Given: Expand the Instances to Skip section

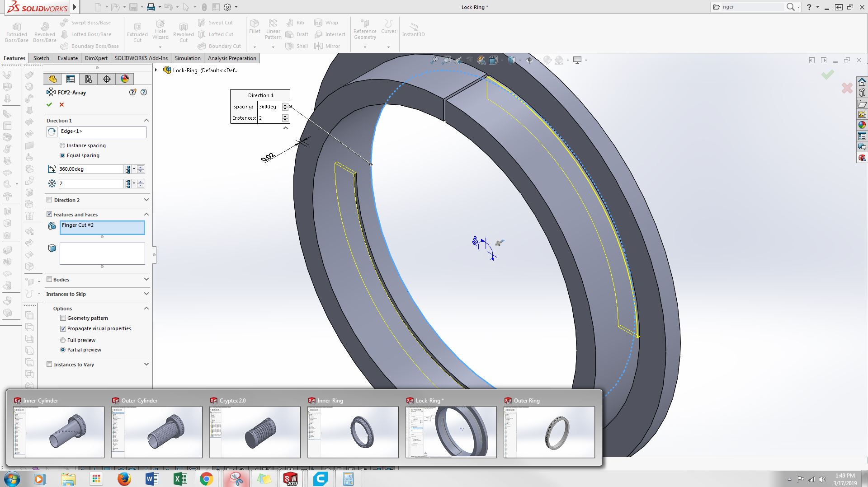Looking at the screenshot, I should coord(146,294).
